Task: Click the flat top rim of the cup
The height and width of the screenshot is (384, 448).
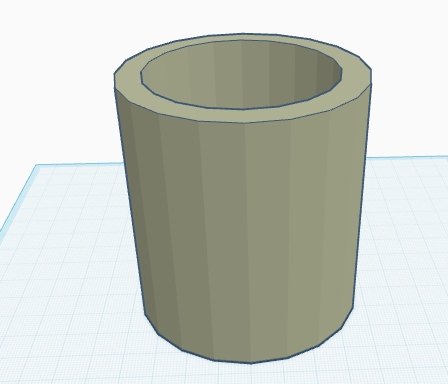Action: pos(243,115)
